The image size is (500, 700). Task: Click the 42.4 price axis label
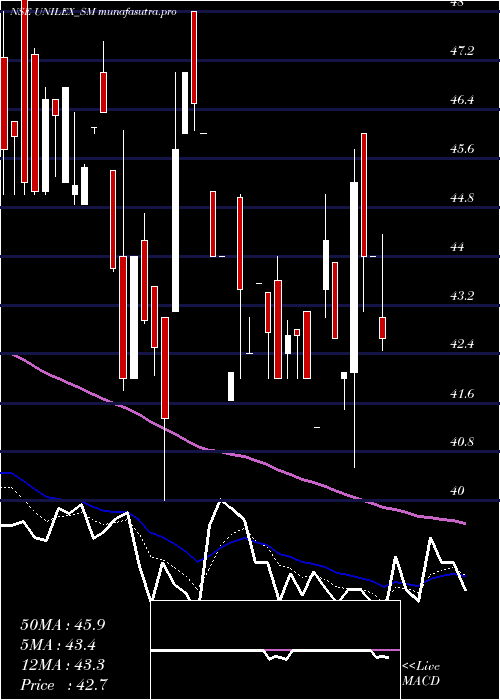pos(462,344)
